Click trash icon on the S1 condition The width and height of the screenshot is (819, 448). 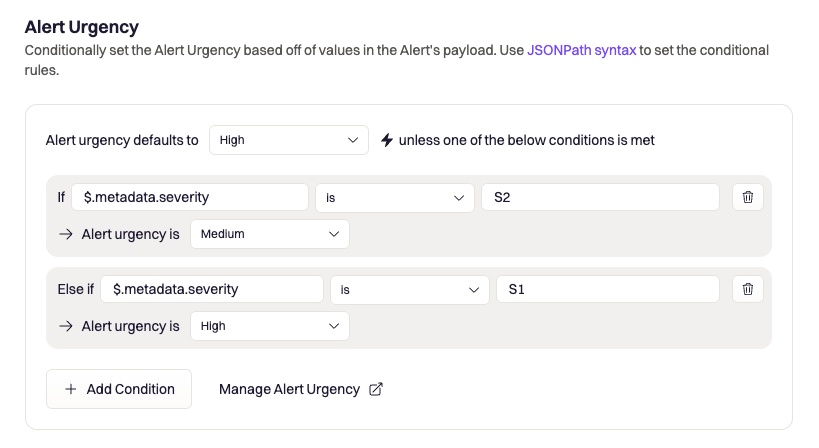(748, 289)
